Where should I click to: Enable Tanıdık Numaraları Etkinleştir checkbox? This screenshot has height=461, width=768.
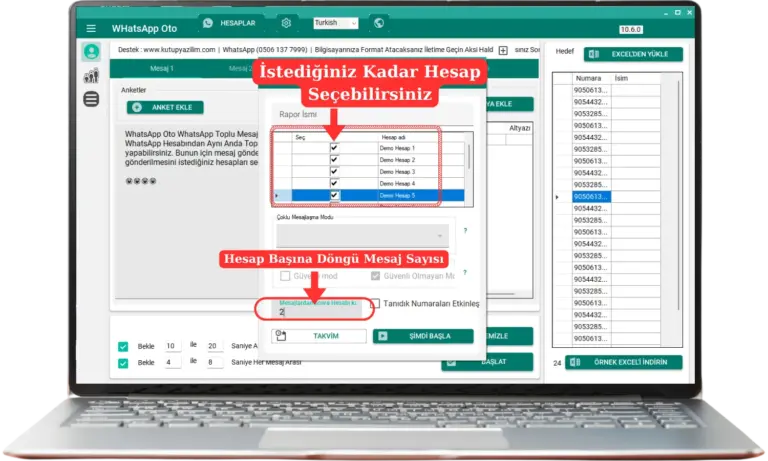(375, 304)
